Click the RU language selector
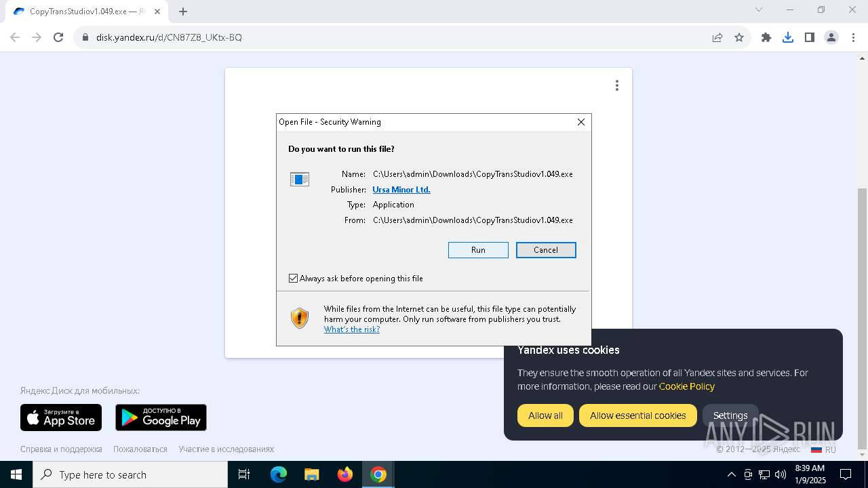The width and height of the screenshot is (868, 488). [823, 449]
